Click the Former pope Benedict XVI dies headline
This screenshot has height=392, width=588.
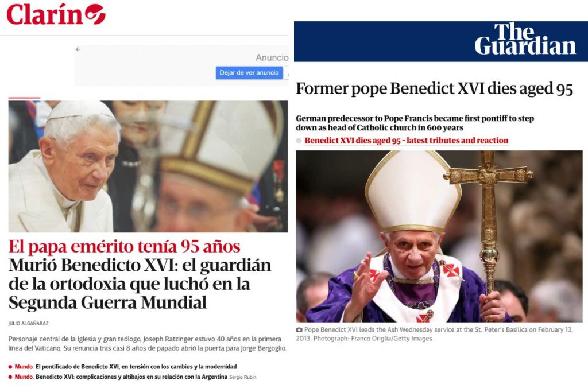point(434,89)
